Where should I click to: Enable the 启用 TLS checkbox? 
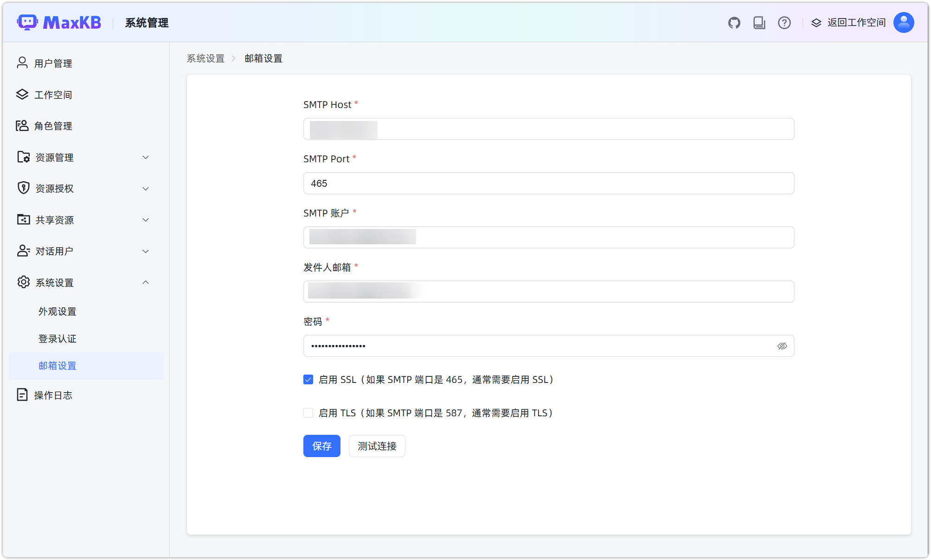coord(308,413)
